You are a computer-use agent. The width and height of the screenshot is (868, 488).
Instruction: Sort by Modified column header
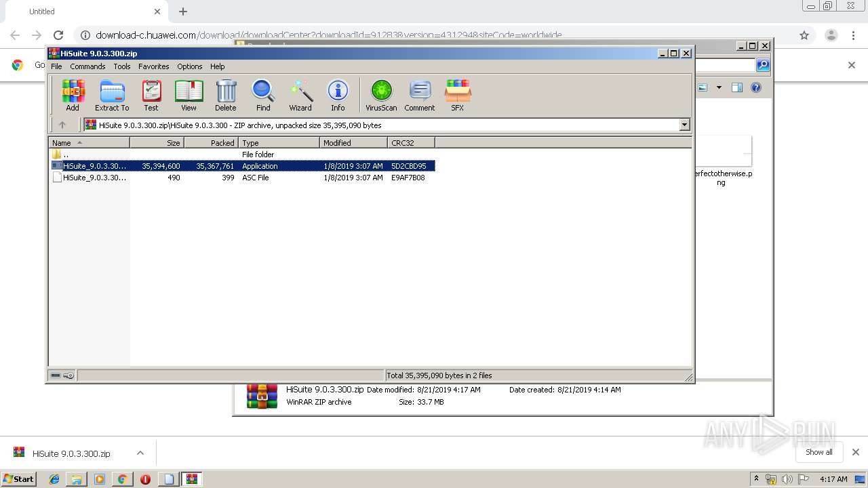(353, 142)
